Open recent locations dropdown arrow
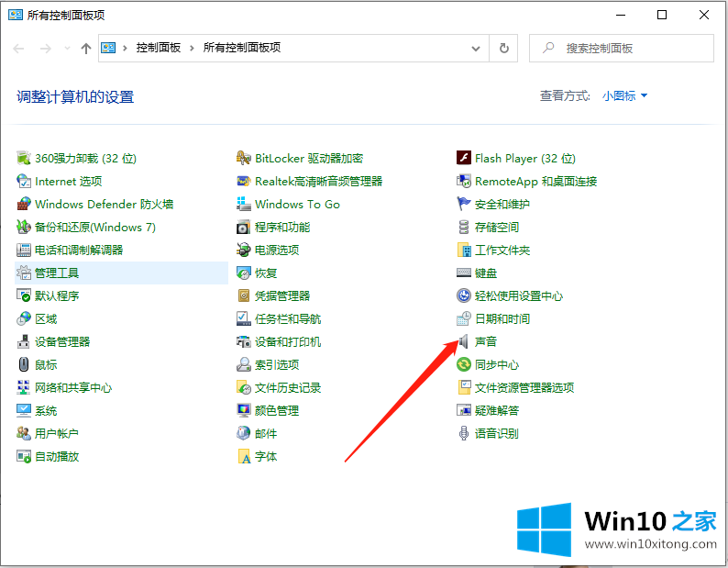Image resolution: width=728 pixels, height=568 pixels. click(67, 49)
